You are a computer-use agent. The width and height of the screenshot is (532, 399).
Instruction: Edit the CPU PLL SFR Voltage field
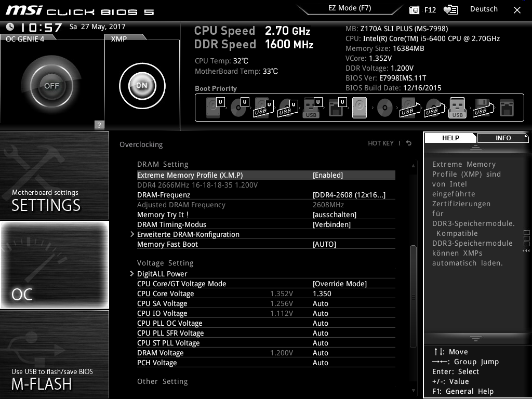pyautogui.click(x=320, y=333)
